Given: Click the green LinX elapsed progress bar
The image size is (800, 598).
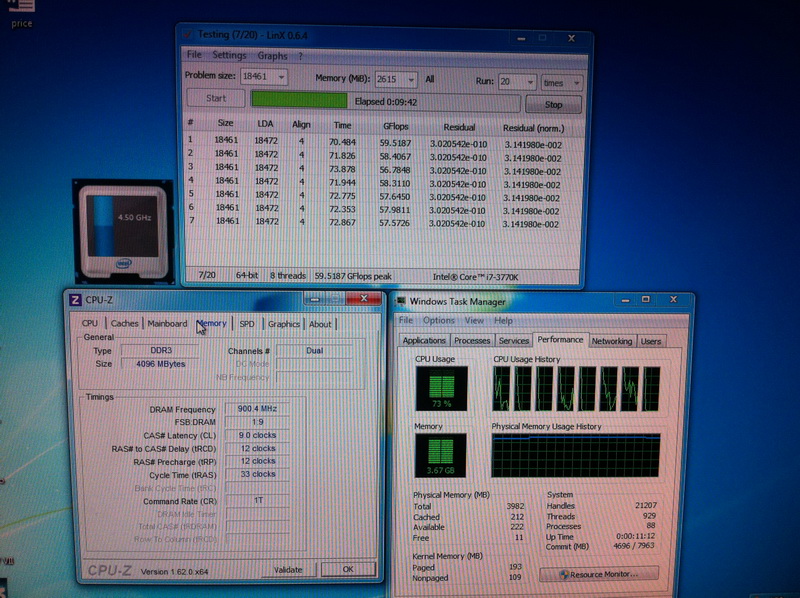Looking at the screenshot, I should (x=385, y=101).
